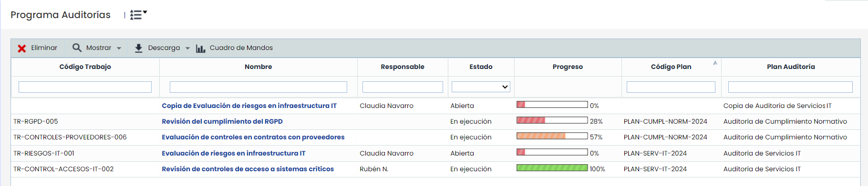Expand the Mostrar dropdown arrow

(119, 48)
